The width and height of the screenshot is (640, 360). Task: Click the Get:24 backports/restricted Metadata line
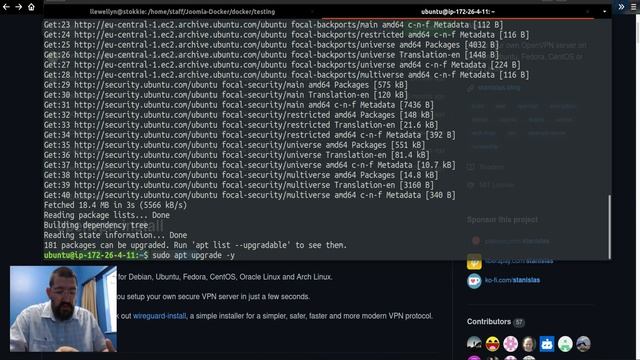287,35
